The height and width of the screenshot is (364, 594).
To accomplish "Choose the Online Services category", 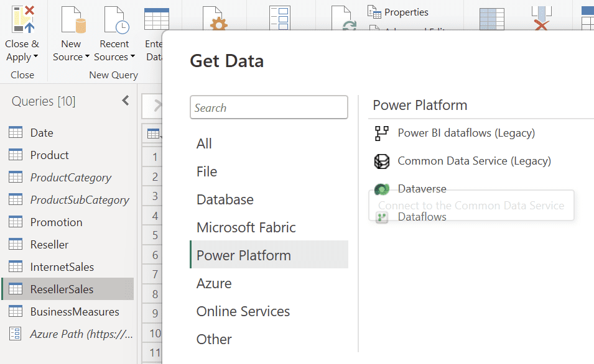I will click(243, 311).
